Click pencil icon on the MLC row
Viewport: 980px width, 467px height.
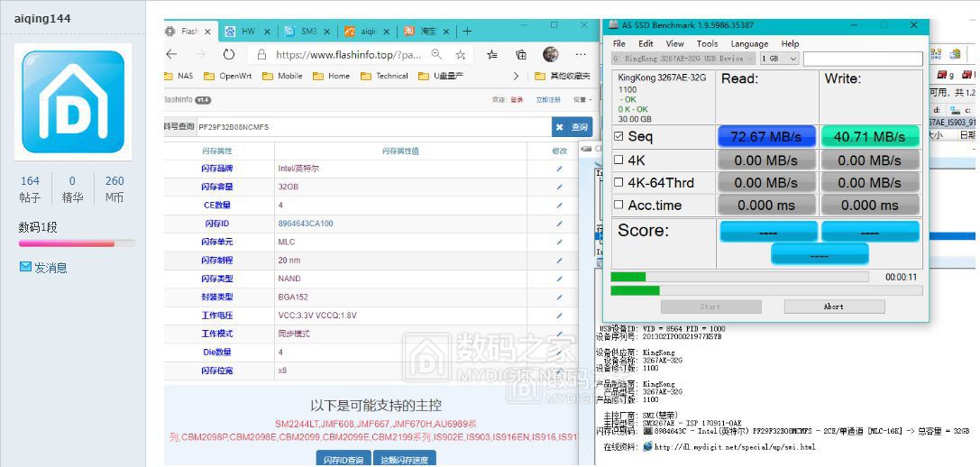[x=559, y=242]
